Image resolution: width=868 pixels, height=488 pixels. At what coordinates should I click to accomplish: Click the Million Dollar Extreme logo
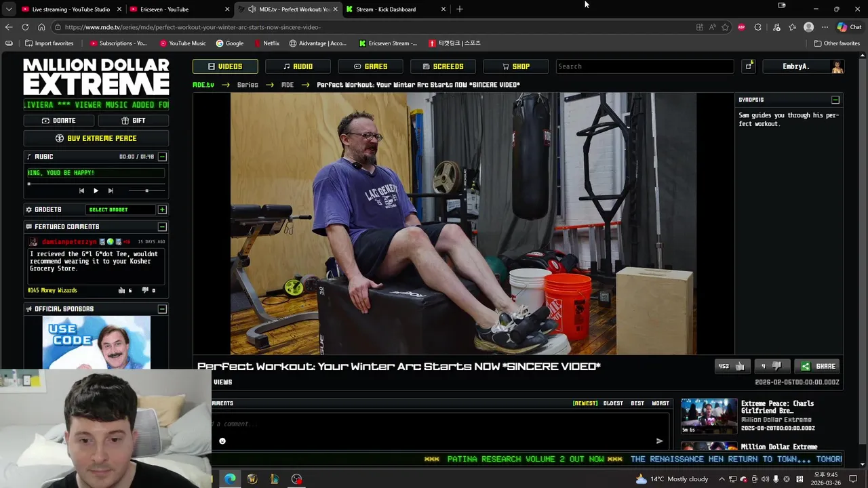tap(96, 76)
